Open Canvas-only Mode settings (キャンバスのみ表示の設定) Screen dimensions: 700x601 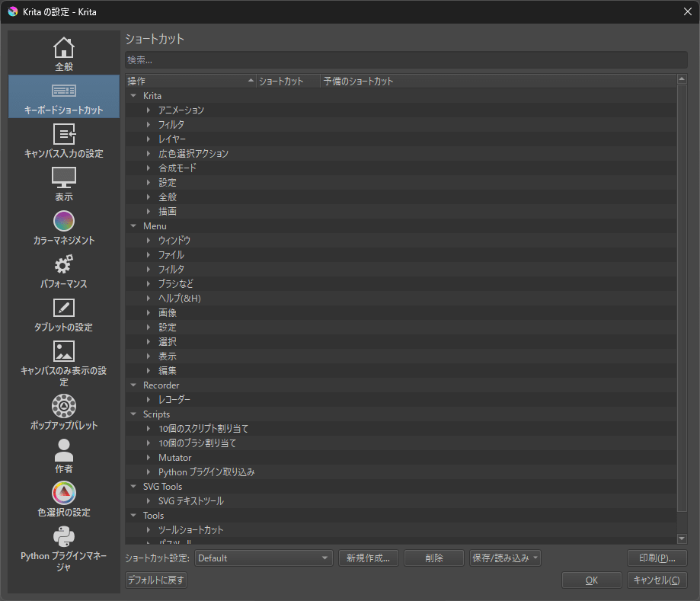click(63, 362)
